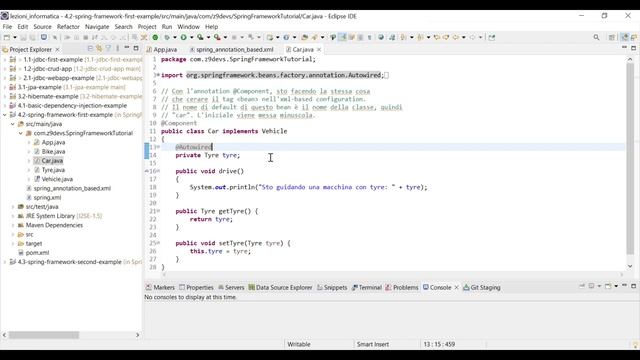Collapse com.z9devs.SpringFrameworkTutorial package
The width and height of the screenshot is (640, 360).
click(x=20, y=133)
